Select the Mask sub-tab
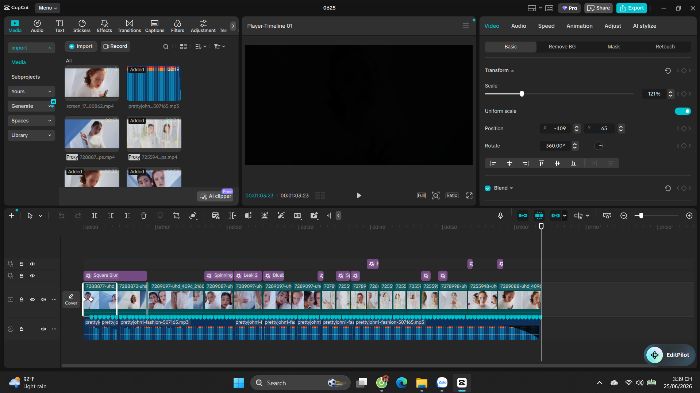Screen dimensions: 700x393 pos(613,47)
